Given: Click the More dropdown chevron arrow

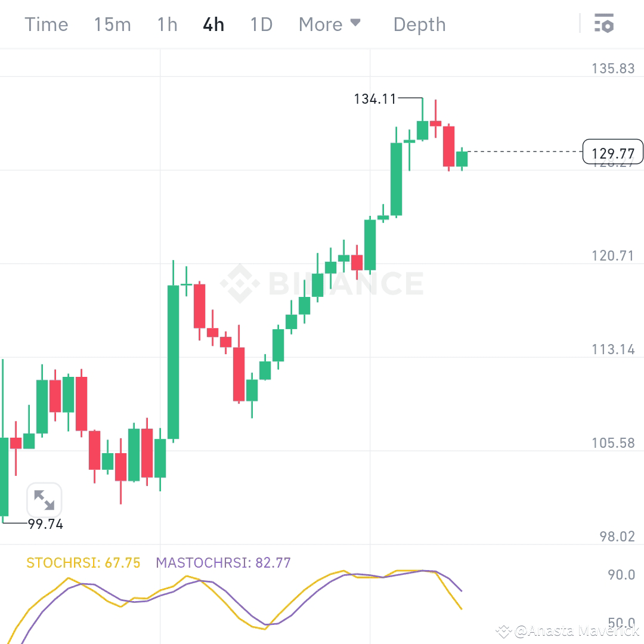Looking at the screenshot, I should [356, 24].
